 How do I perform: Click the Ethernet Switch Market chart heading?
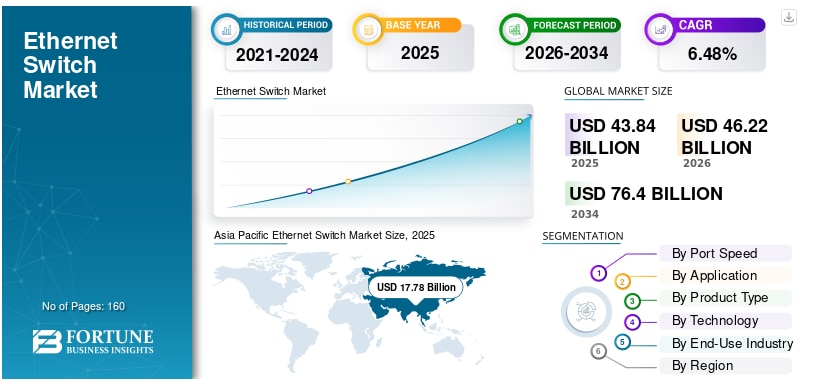271,91
